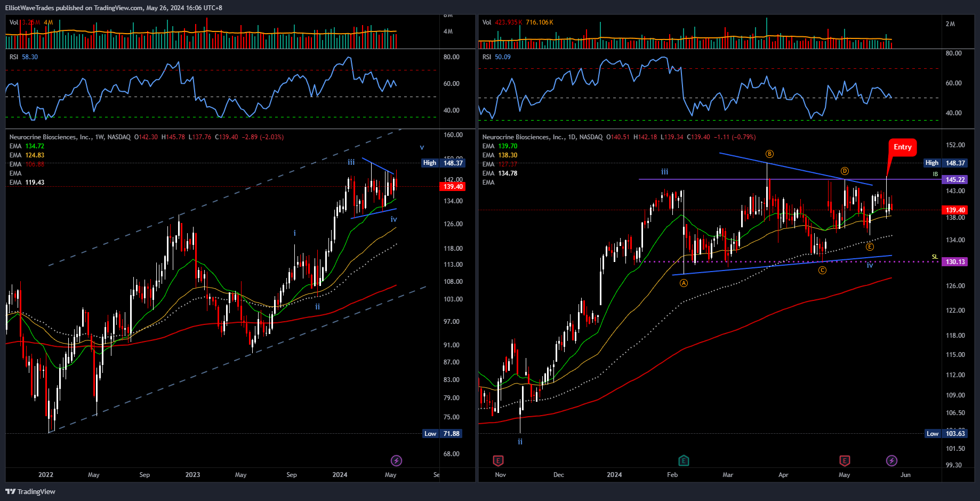This screenshot has width=980, height=501.
Task: Click the High 148.37 label on weekly chart
Action: [x=443, y=163]
